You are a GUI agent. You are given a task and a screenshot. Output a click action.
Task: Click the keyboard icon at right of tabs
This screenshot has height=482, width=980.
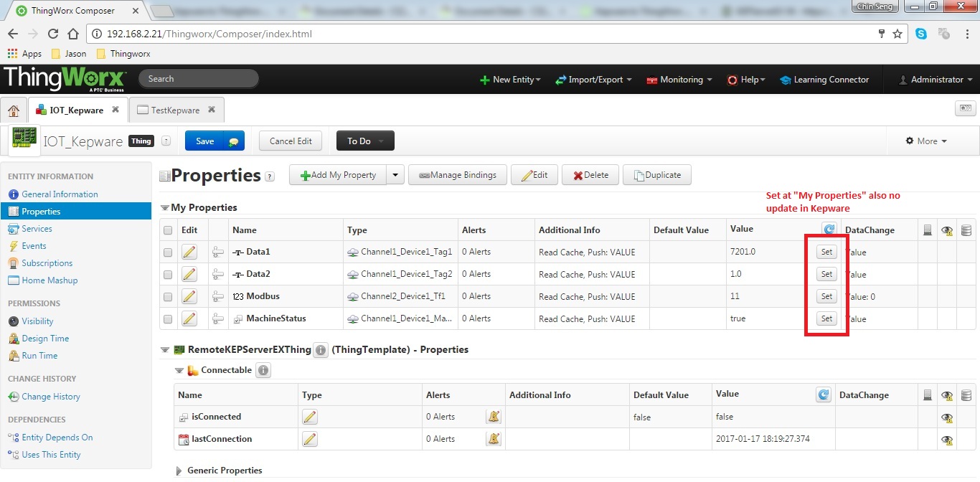(x=965, y=109)
